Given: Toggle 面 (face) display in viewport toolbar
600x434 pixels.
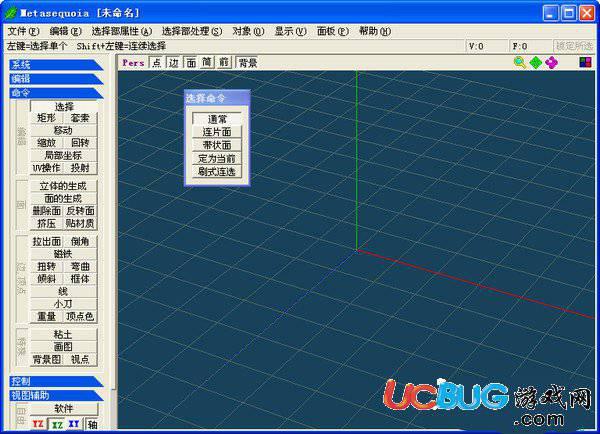Looking at the screenshot, I should pyautogui.click(x=191, y=63).
